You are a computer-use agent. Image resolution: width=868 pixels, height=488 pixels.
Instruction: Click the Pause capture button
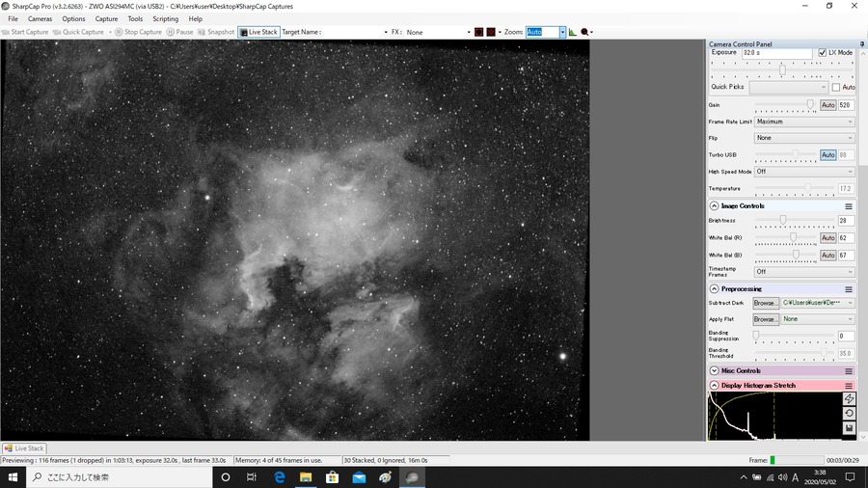coord(180,32)
